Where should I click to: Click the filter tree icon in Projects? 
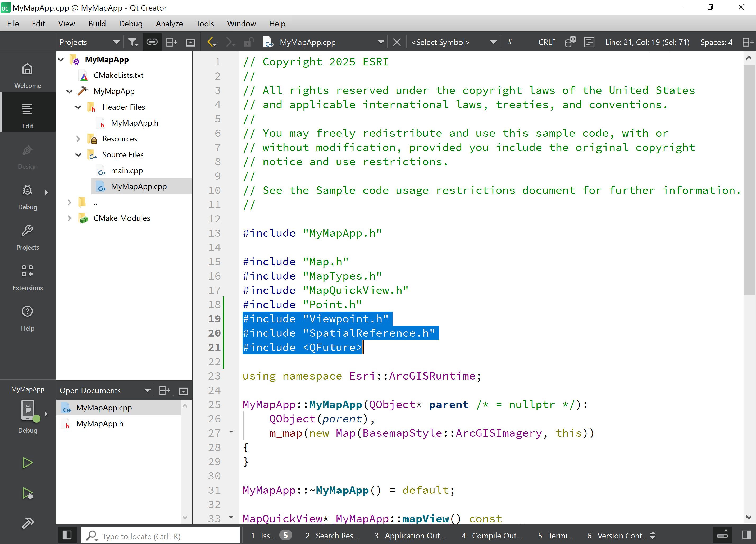click(x=133, y=42)
